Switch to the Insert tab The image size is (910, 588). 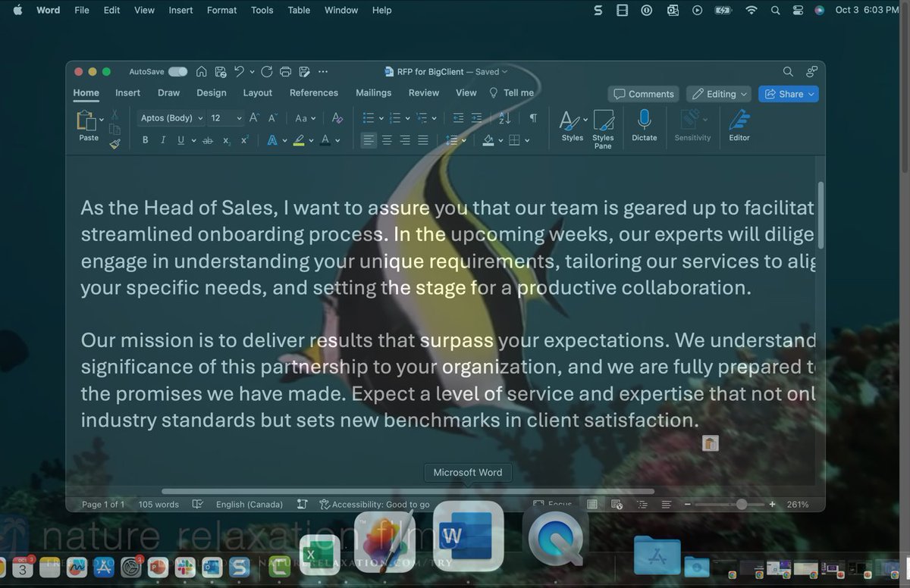pos(127,92)
